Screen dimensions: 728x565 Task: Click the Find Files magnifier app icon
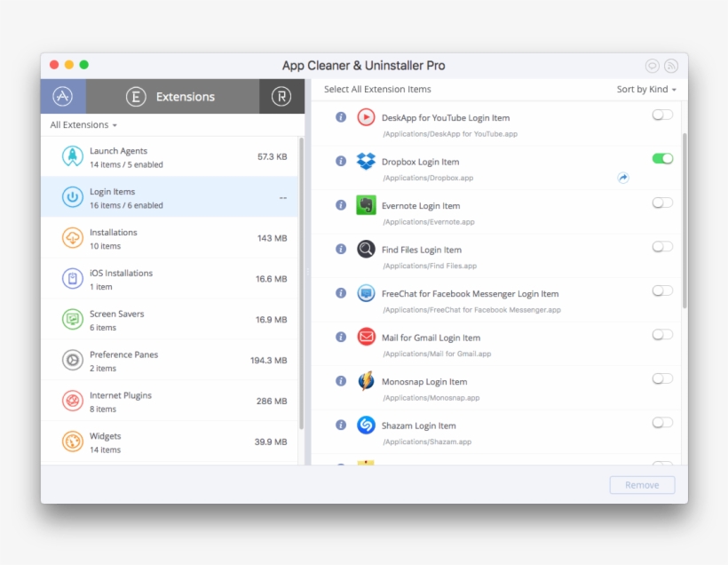(366, 249)
